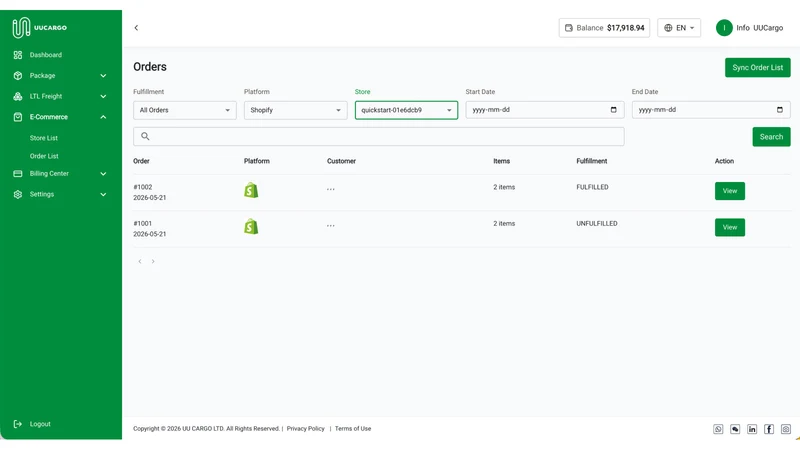This screenshot has height=450, width=800.
Task: Open the Instagram footer icon
Action: [x=786, y=429]
